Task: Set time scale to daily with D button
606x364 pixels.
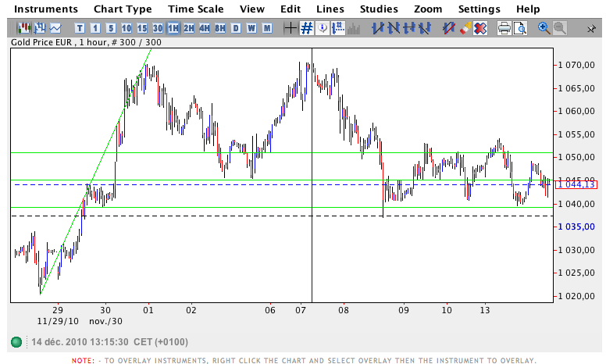Action: coord(236,28)
